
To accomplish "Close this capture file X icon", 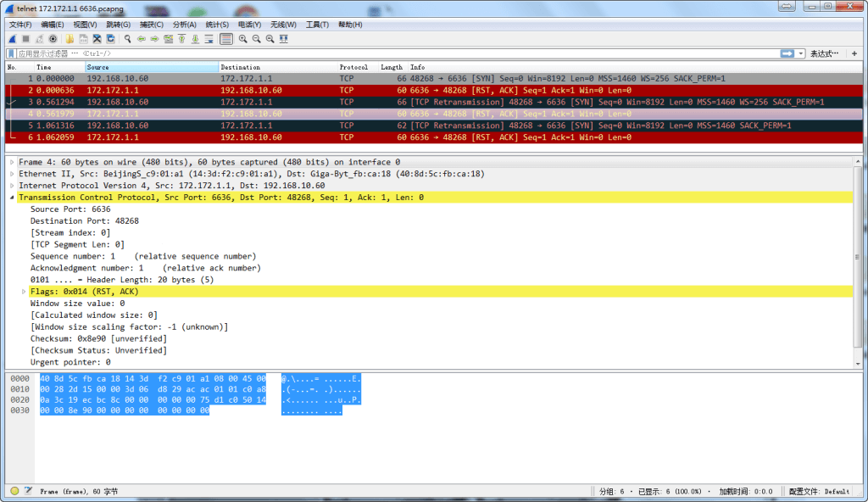I will coord(97,39).
